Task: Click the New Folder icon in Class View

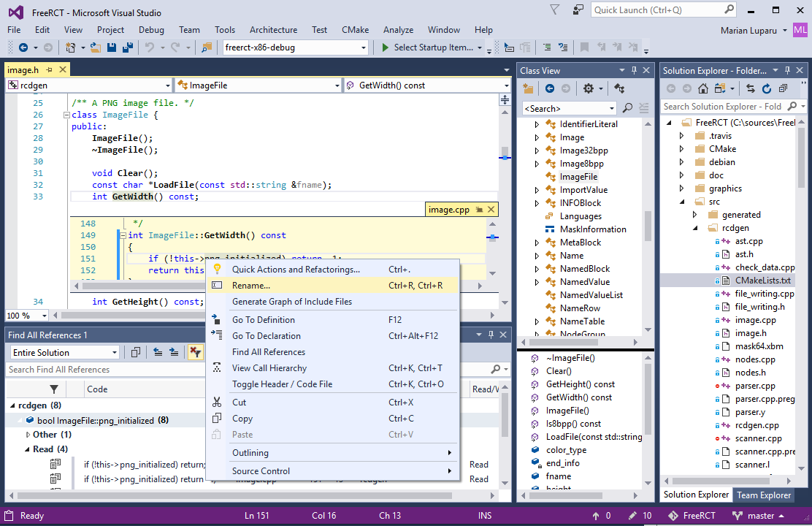Action: (527, 88)
